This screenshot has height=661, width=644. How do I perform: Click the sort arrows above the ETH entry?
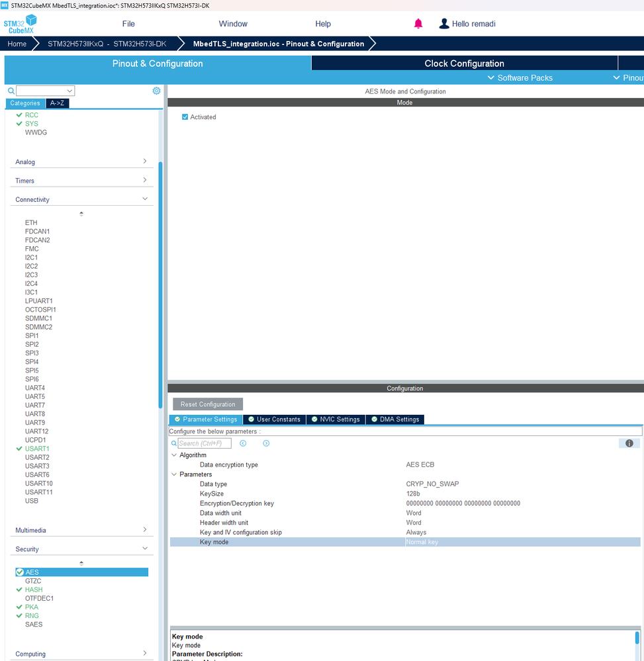81,214
